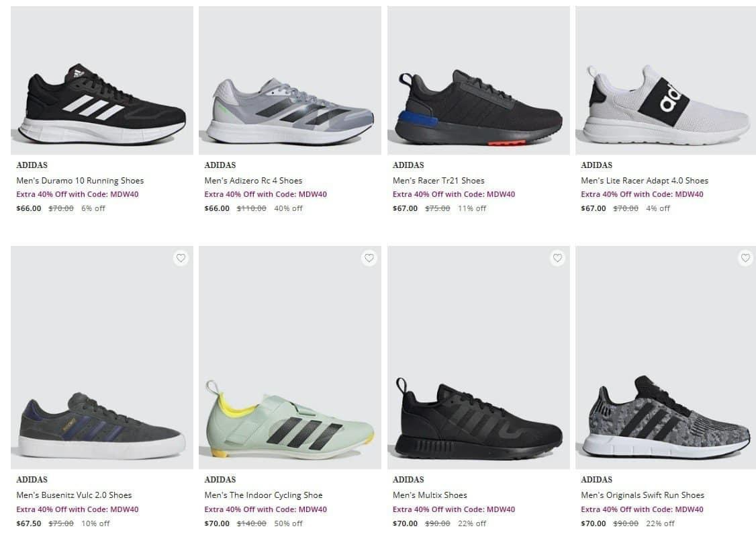Select Men's Lite Racer Adapt 4.0 Shoes title
Screen dimensions: 756x549
pyautogui.click(x=645, y=181)
